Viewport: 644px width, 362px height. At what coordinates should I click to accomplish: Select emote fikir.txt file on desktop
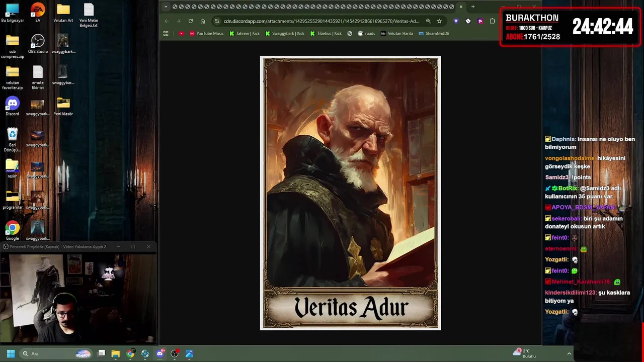tap(38, 78)
